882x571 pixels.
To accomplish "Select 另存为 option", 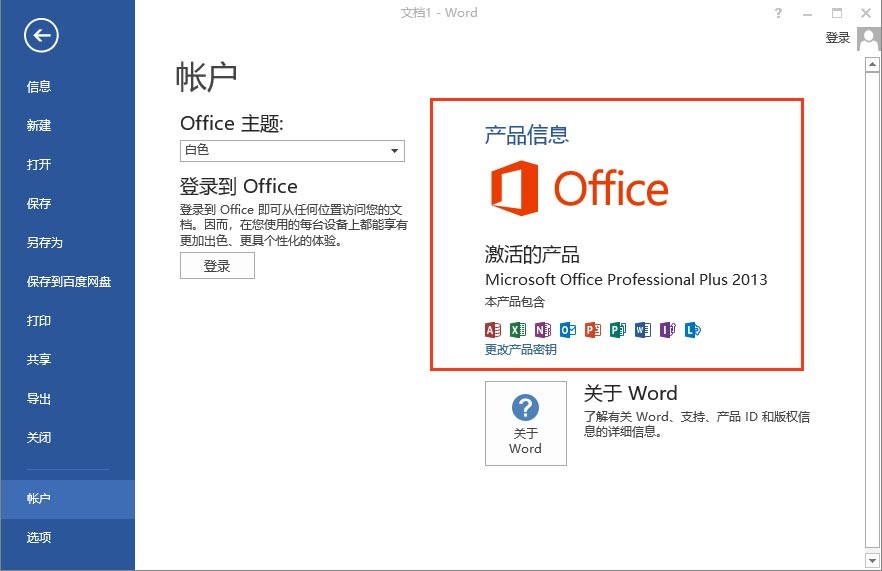I will coord(68,242).
